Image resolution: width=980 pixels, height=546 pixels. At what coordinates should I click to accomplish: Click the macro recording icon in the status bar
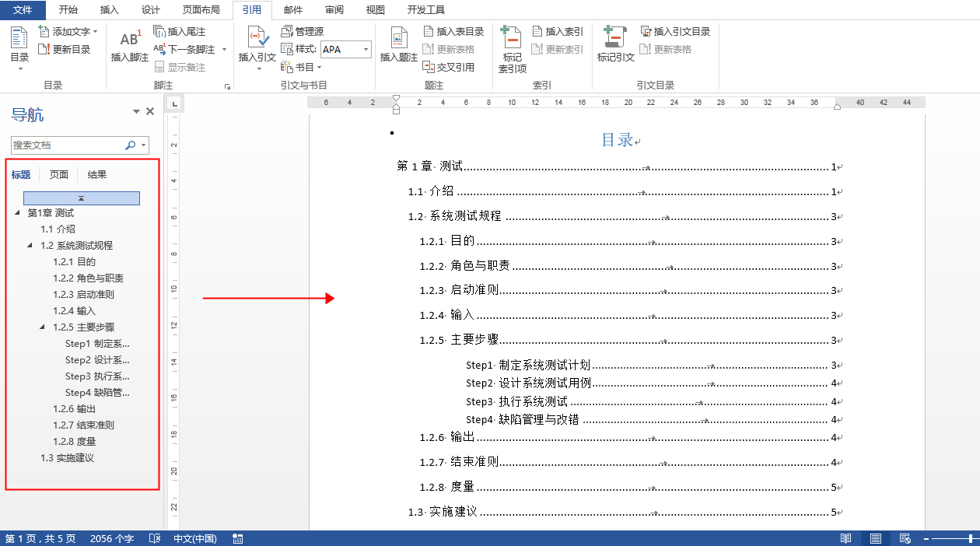click(x=237, y=538)
